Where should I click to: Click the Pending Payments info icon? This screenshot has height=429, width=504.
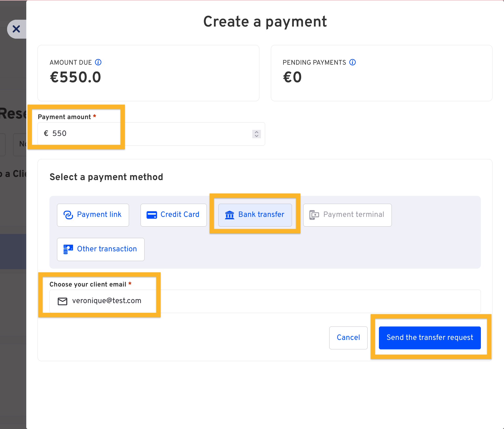pos(353,62)
